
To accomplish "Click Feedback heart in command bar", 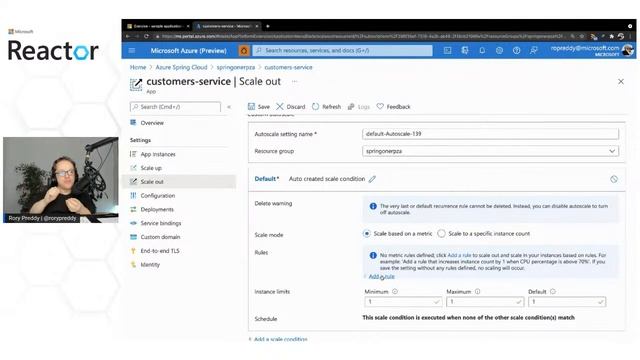I will (x=393, y=107).
